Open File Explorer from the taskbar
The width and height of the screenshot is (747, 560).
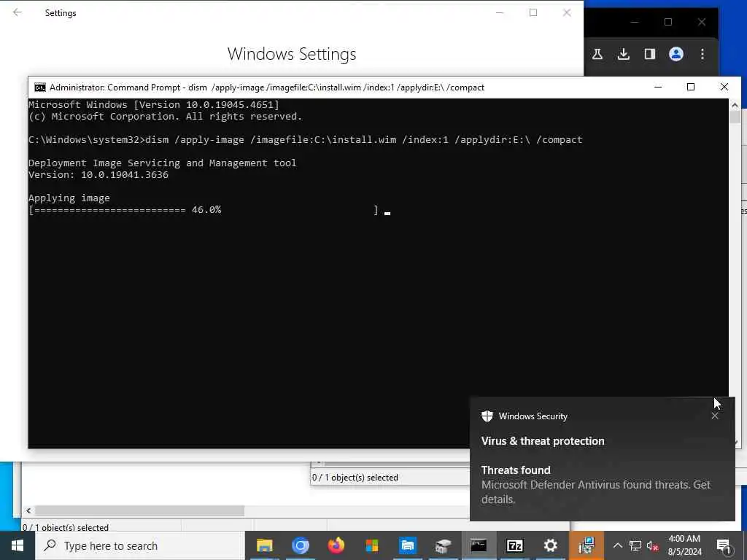click(264, 545)
